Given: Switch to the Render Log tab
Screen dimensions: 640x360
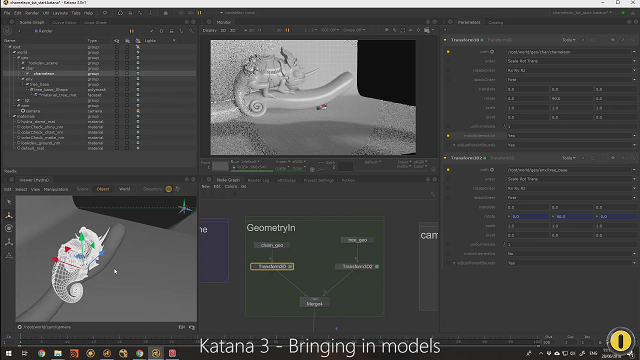Looking at the screenshot, I should point(258,180).
